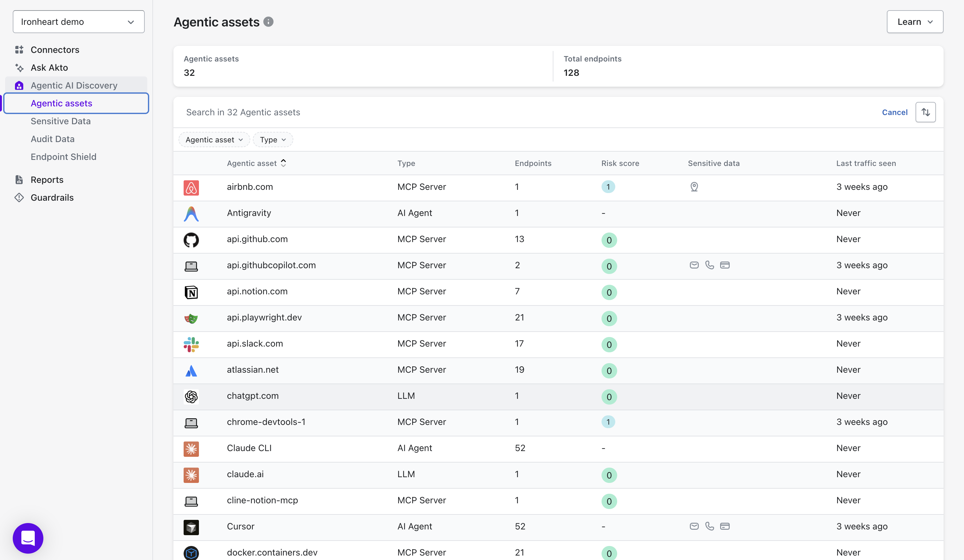This screenshot has width=964, height=560.
Task: Open the chat support bubble icon
Action: point(28,538)
